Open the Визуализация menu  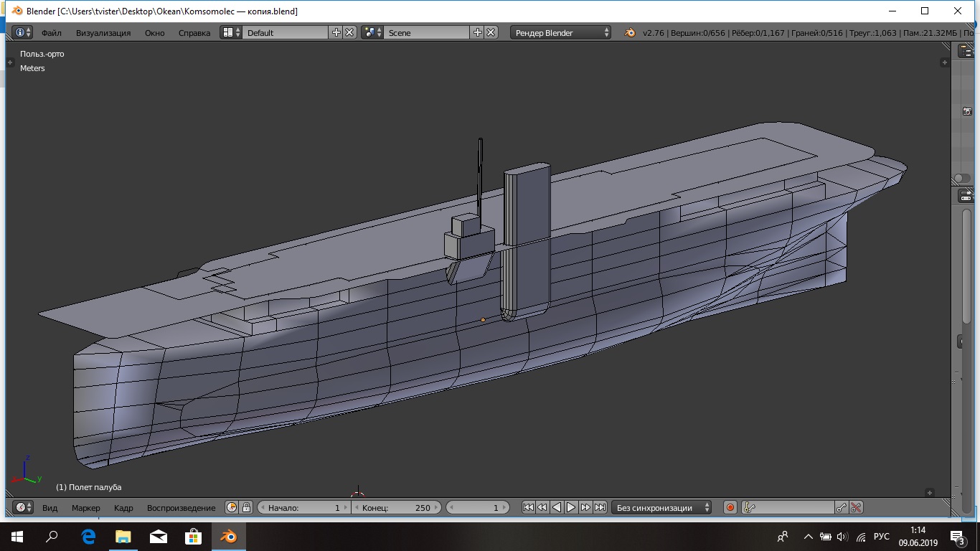click(x=103, y=32)
